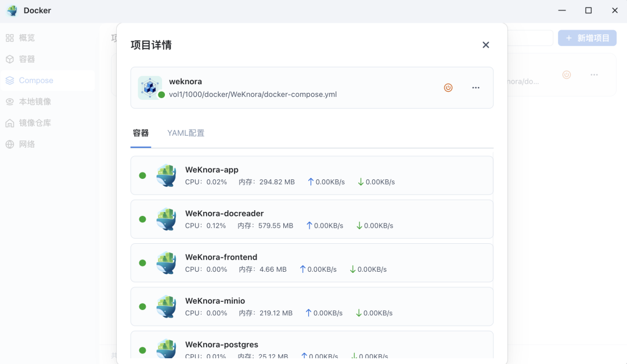This screenshot has height=364, width=627.
Task: Select Compose in the sidebar
Action: click(x=48, y=80)
